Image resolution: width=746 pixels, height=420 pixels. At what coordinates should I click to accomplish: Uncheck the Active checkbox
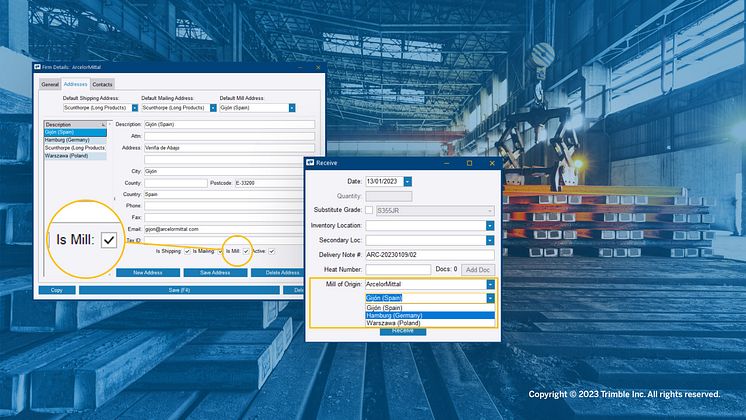pos(271,251)
